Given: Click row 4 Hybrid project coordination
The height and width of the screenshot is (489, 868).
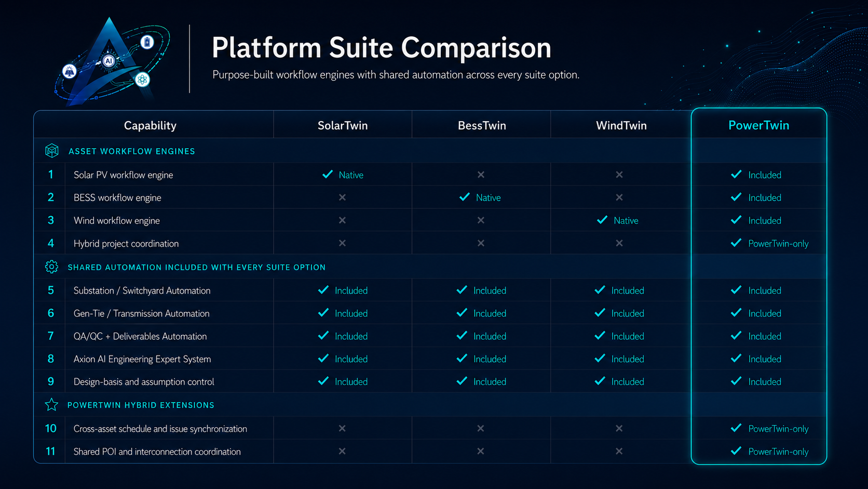Looking at the screenshot, I should (x=126, y=243).
